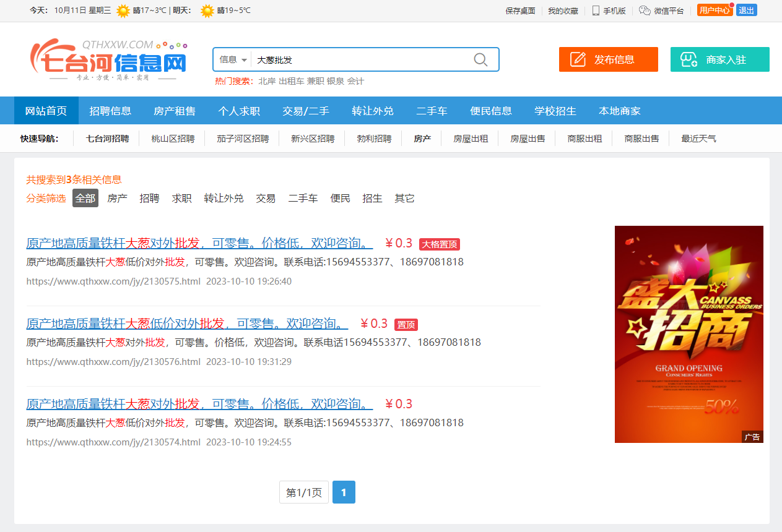This screenshot has width=782, height=532.
Task: Click the 用户中心 button
Action: point(714,11)
